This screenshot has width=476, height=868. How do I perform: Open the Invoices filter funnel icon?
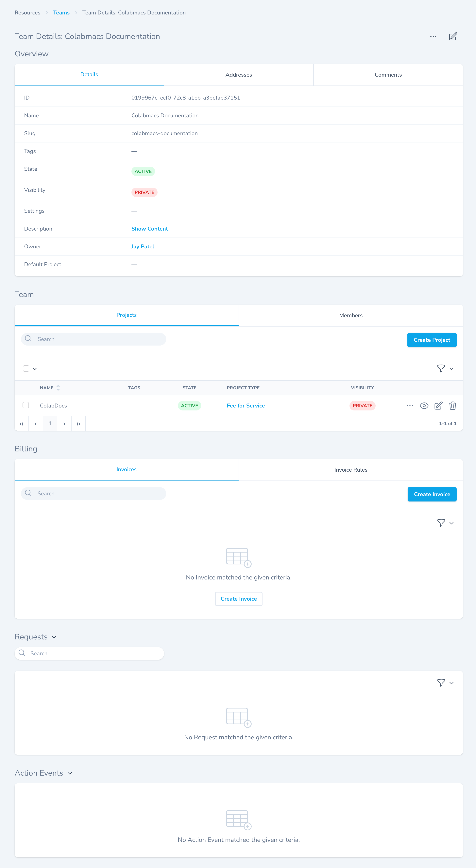[441, 523]
